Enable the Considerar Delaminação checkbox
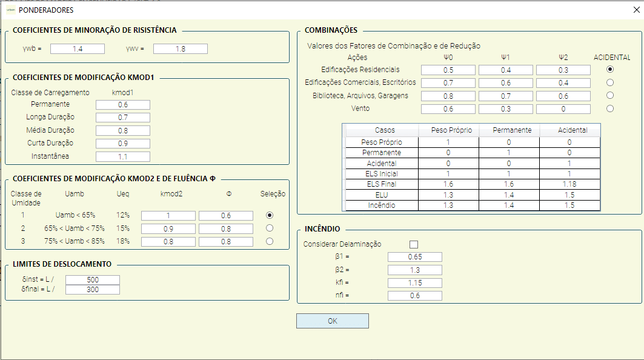This screenshot has width=644, height=360. (414, 244)
